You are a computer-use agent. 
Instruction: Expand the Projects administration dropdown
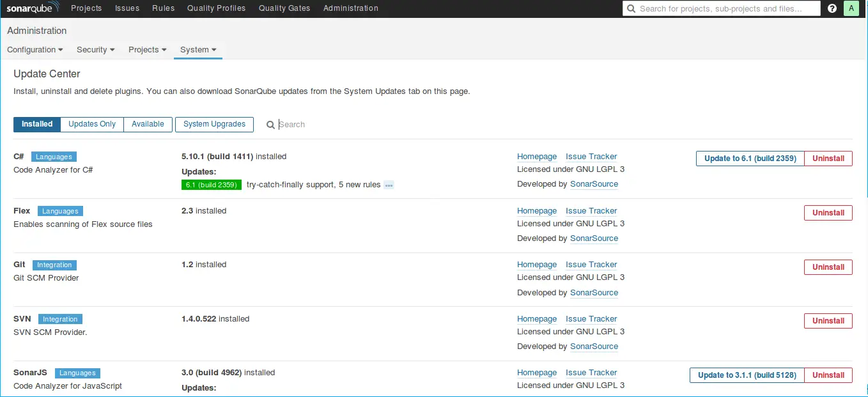tap(148, 49)
